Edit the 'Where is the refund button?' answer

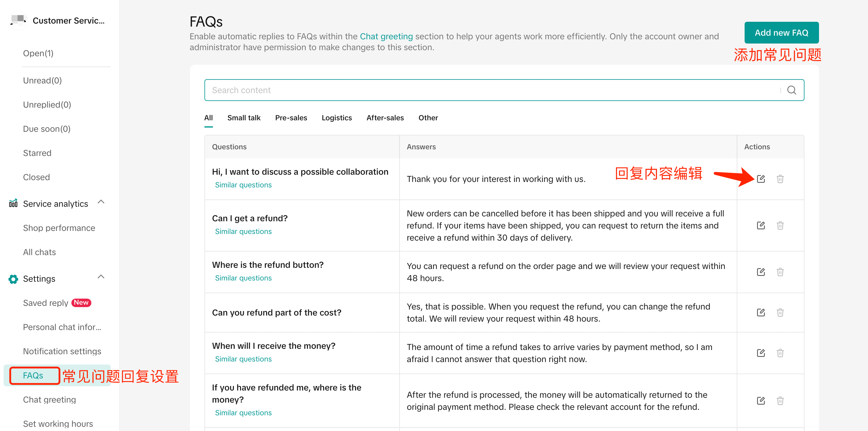761,272
